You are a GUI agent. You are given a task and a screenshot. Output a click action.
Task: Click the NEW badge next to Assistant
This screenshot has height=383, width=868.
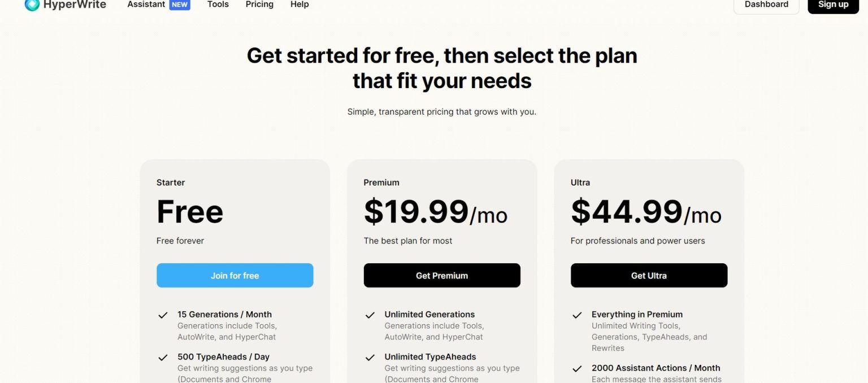pos(180,5)
